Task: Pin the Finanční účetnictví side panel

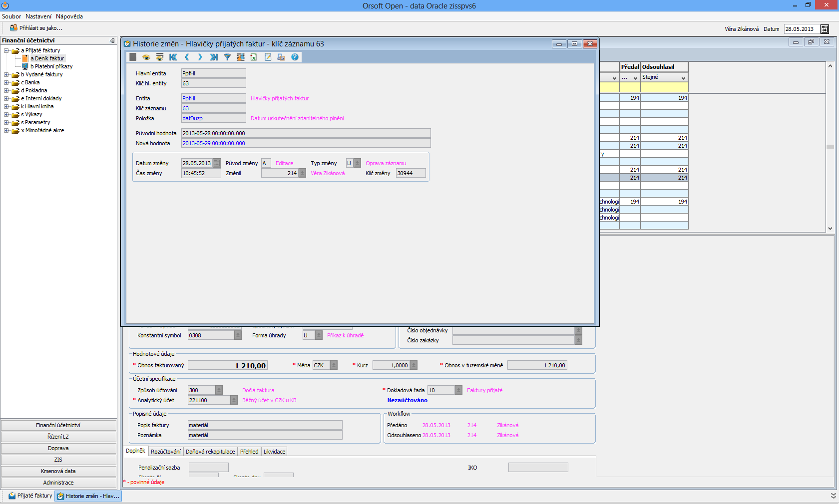Action: [112, 40]
